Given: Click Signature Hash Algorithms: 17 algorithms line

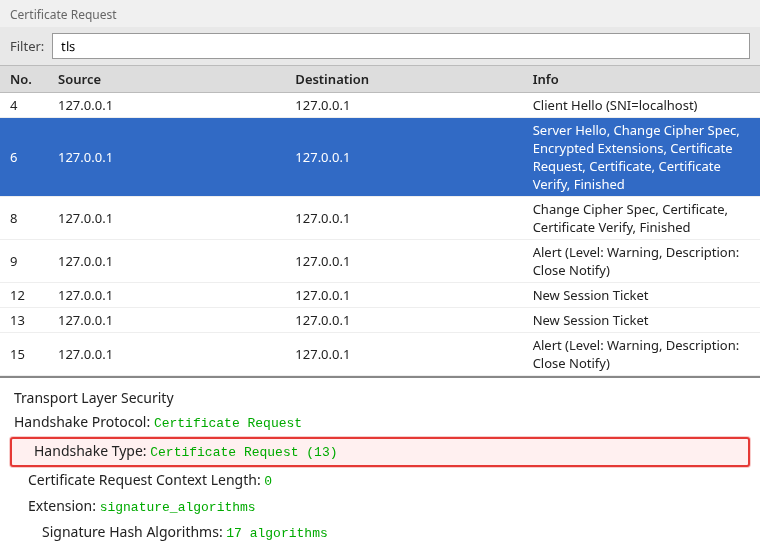Looking at the screenshot, I should [185, 533].
